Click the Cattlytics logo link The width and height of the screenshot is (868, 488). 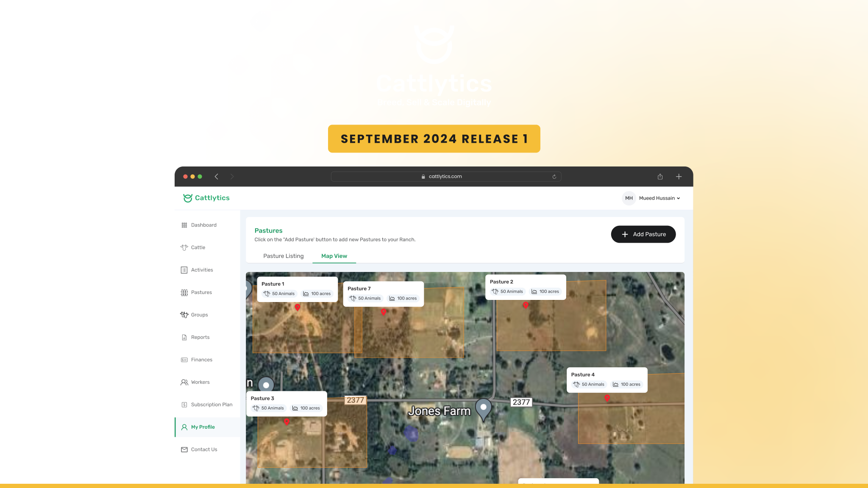click(206, 198)
